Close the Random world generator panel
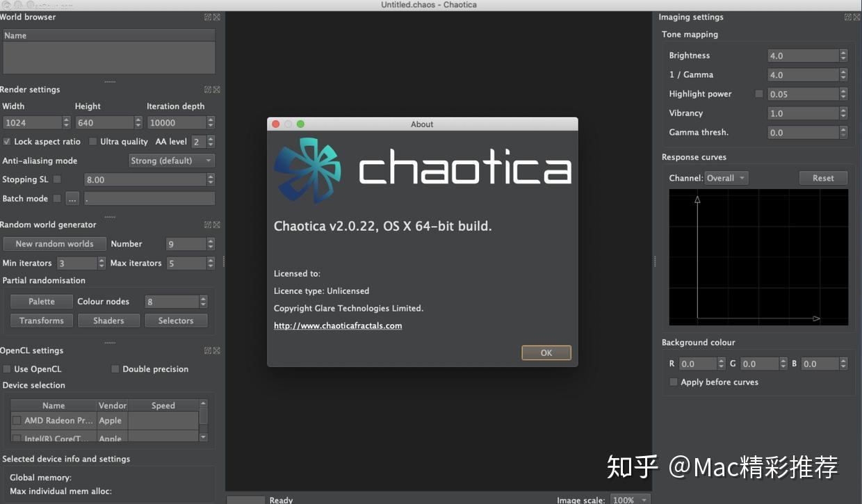This screenshot has height=504, width=862. point(216,225)
